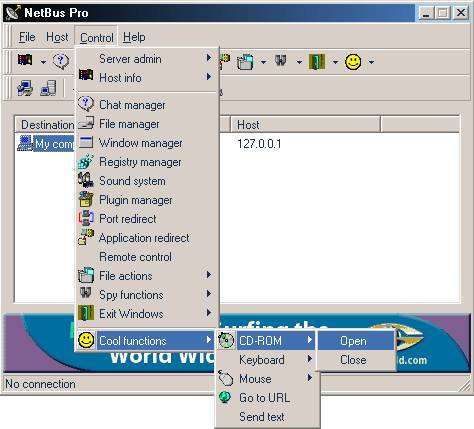This screenshot has height=429, width=474.
Task: Click the Sound system menu icon
Action: [86, 180]
